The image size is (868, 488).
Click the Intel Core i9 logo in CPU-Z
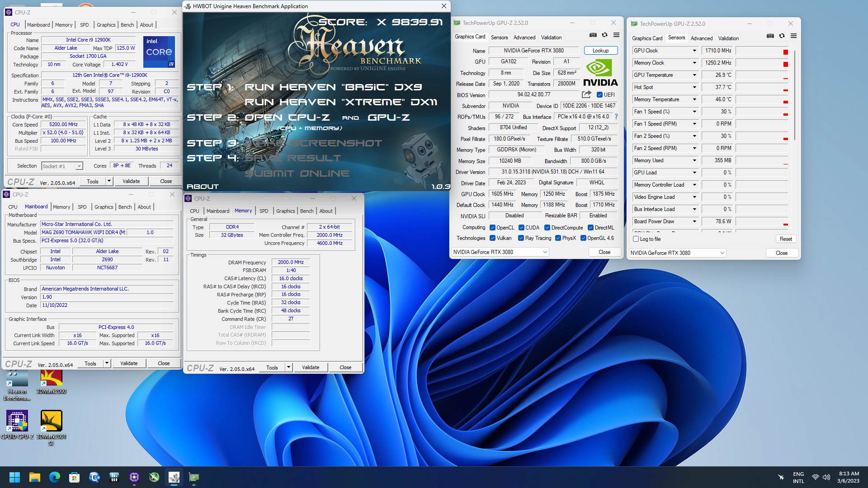coord(159,52)
